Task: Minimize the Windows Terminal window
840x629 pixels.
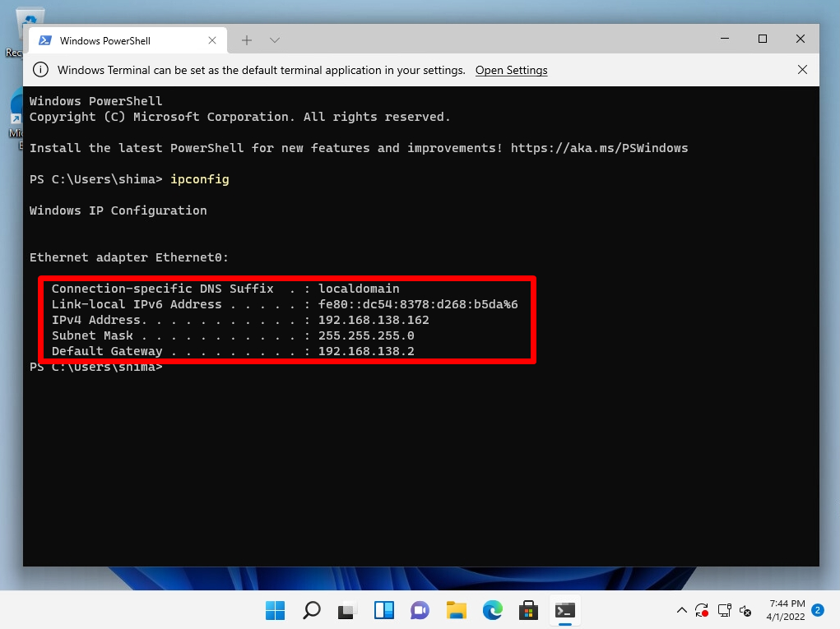Action: pyautogui.click(x=725, y=39)
